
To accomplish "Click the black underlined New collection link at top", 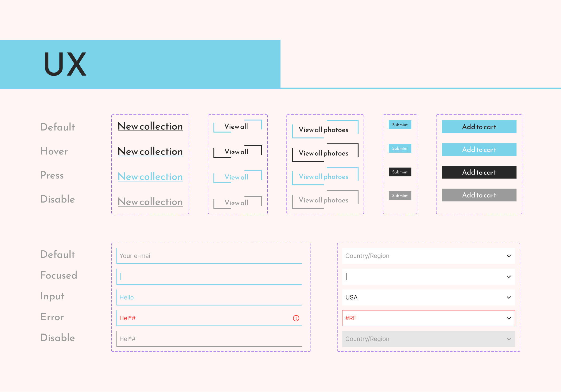I will click(x=150, y=126).
